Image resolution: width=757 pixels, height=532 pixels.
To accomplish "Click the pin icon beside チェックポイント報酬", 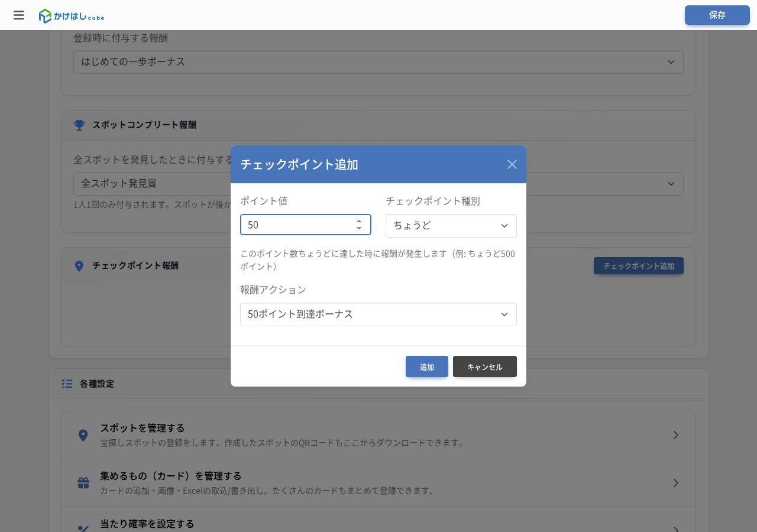I will point(79,266).
